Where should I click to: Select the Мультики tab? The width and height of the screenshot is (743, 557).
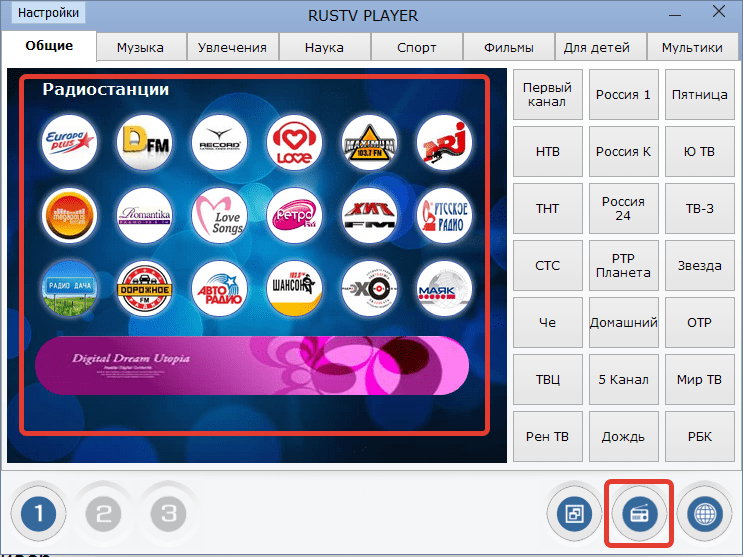coord(692,47)
